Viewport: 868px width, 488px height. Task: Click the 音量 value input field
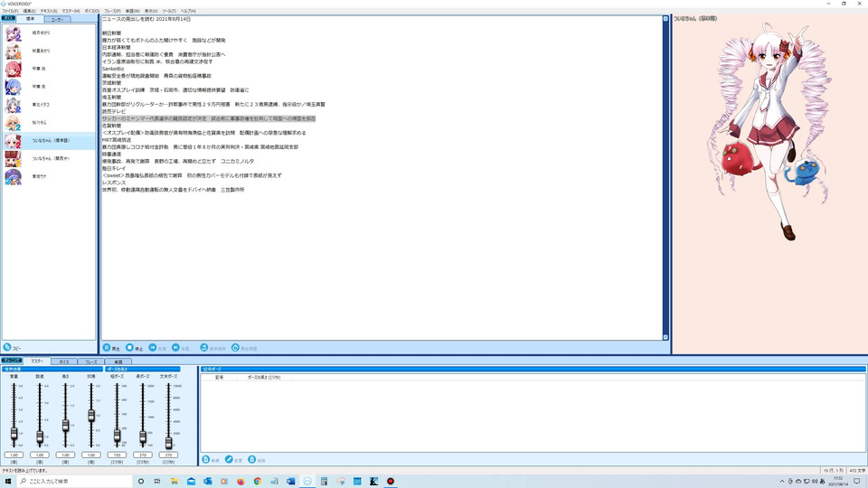click(x=14, y=455)
